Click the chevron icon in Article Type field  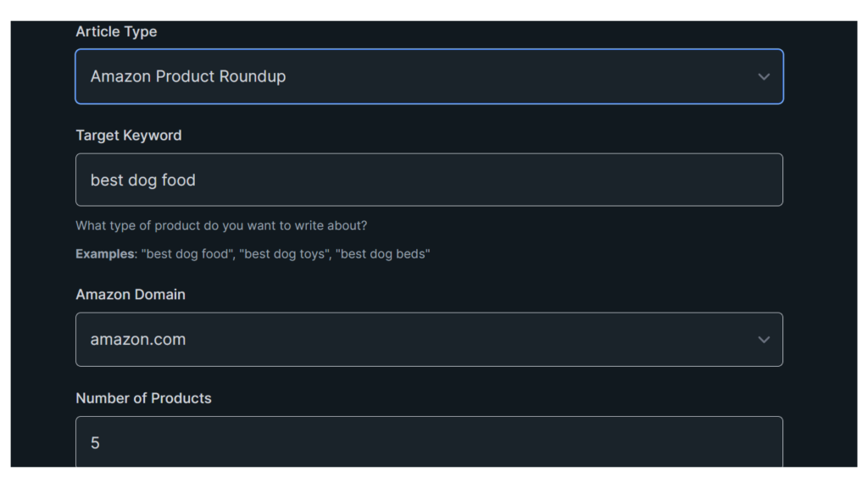(764, 76)
